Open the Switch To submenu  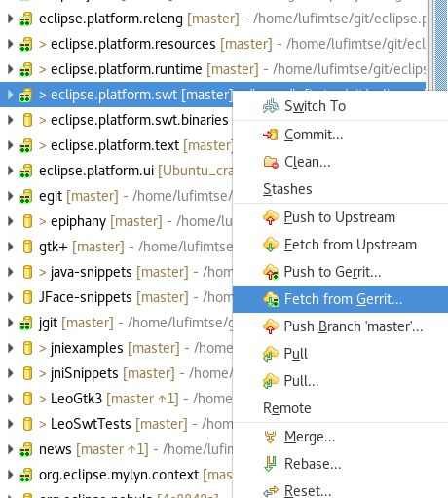click(x=340, y=106)
